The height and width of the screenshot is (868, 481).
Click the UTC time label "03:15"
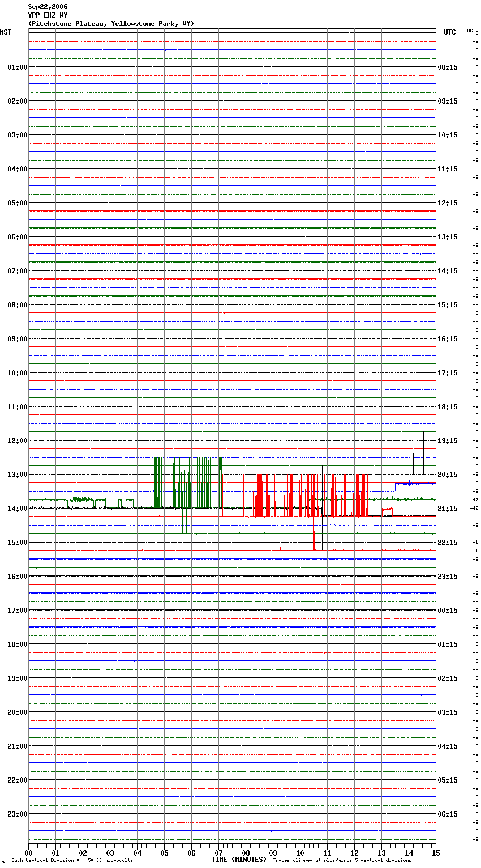coord(448,712)
